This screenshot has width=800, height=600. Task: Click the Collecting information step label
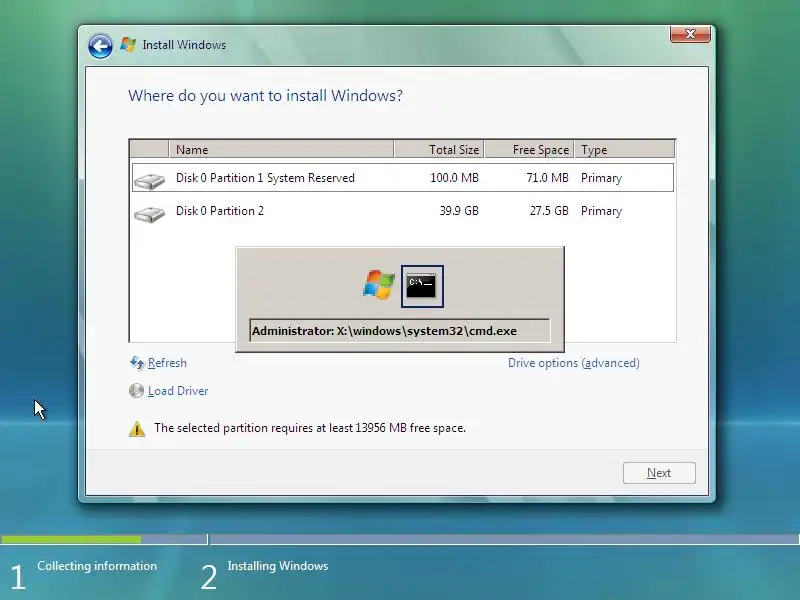pos(97,566)
